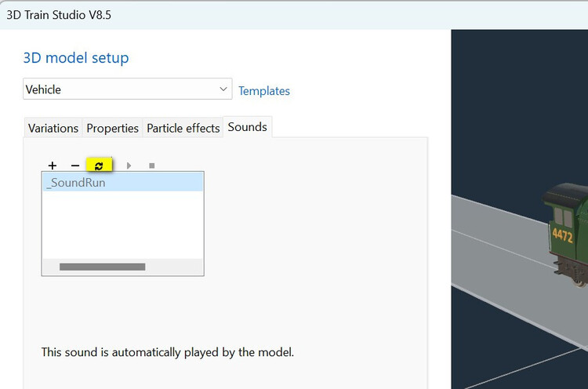
Task: Stop the sound playback
Action: tap(151, 165)
